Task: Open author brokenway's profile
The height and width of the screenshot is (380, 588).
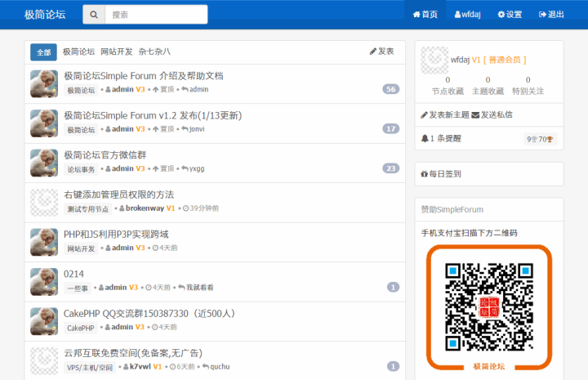Action: tap(145, 208)
